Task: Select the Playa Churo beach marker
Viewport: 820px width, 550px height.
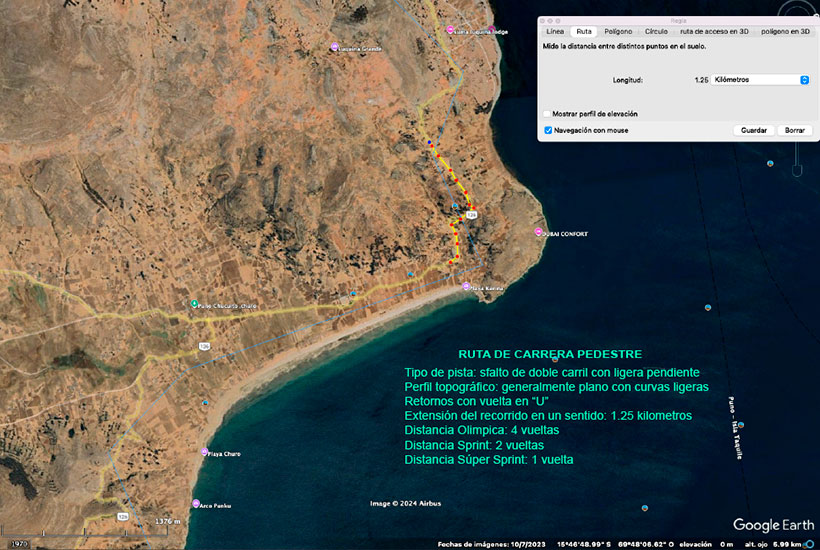Action: 206,453
